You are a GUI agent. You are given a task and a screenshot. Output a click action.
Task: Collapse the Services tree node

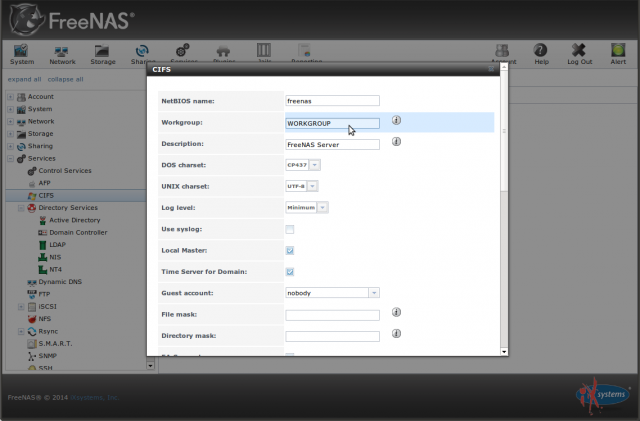[x=11, y=158]
